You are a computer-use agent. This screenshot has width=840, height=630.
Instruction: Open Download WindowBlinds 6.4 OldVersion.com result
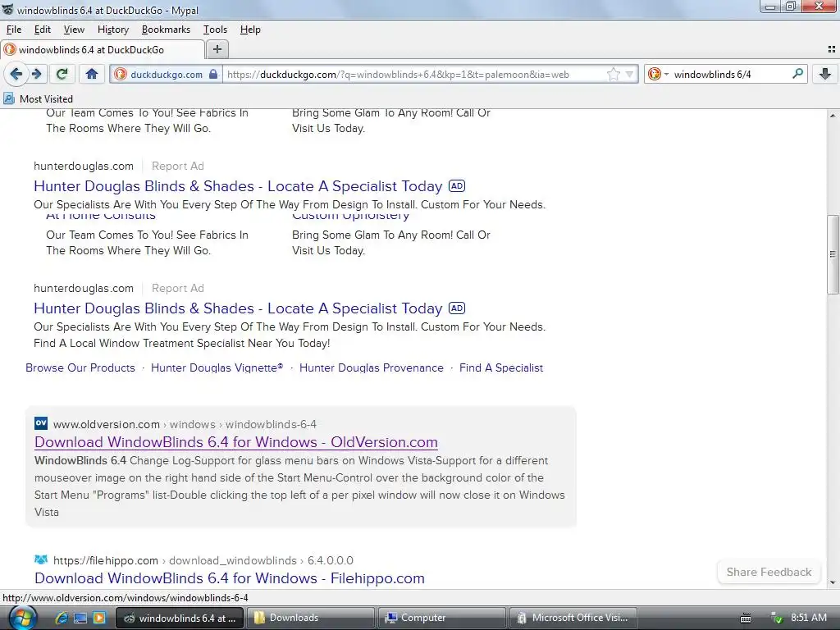tap(236, 442)
